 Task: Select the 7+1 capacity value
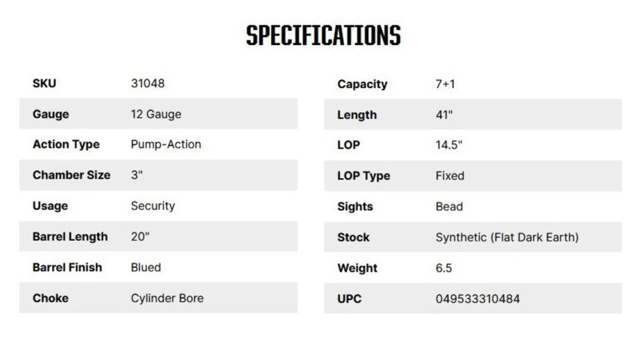click(445, 84)
